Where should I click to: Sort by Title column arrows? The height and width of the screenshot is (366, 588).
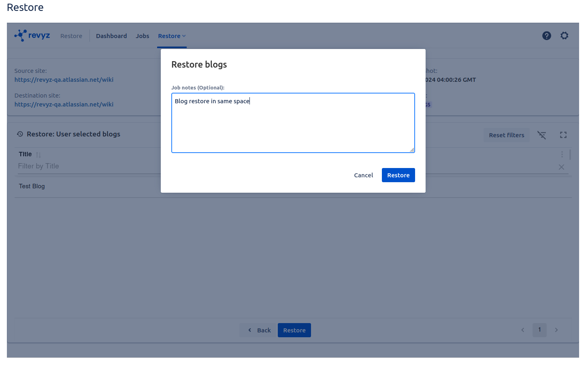(38, 155)
